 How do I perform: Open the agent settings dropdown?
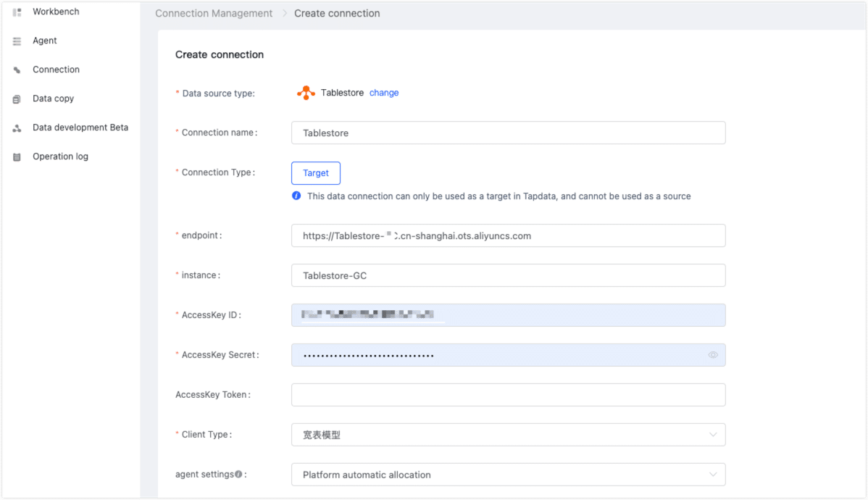[x=507, y=475]
